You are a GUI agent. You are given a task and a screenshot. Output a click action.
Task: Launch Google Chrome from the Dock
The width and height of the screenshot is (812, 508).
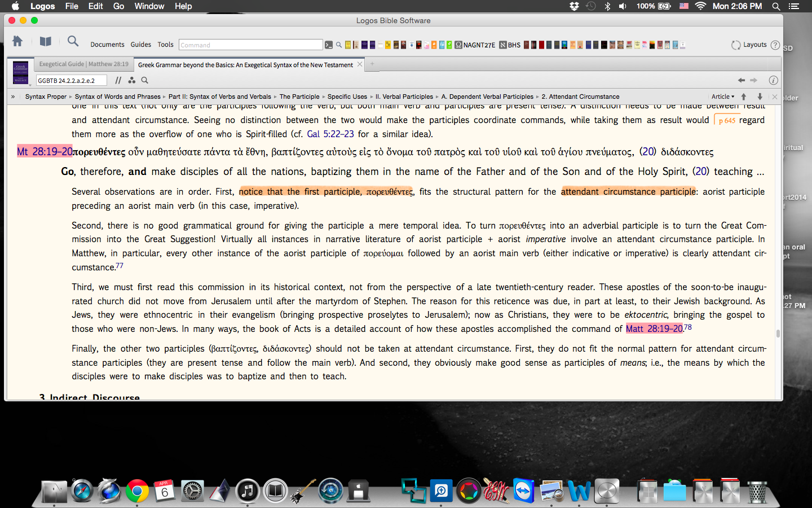click(136, 491)
